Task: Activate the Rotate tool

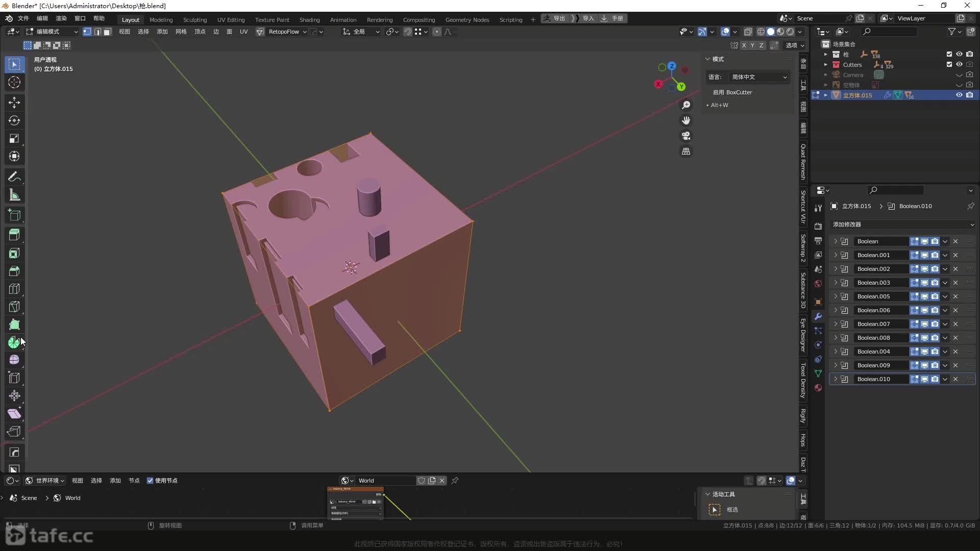Action: (x=14, y=120)
